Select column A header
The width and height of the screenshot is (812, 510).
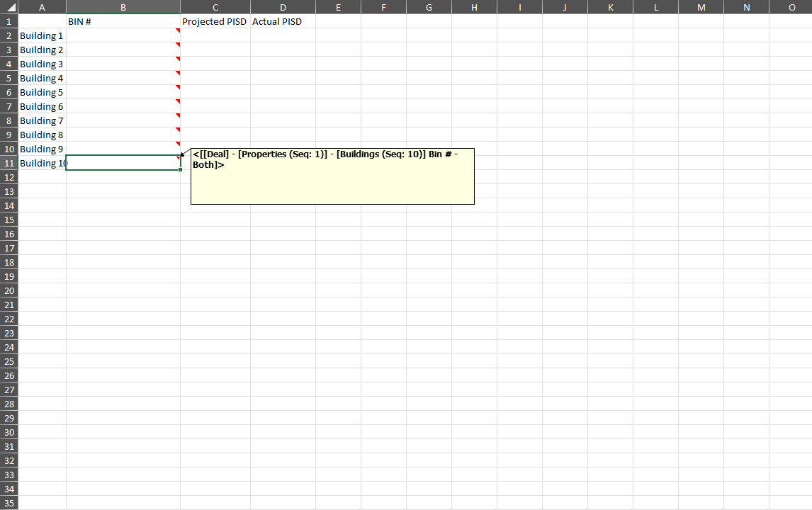[x=42, y=7]
